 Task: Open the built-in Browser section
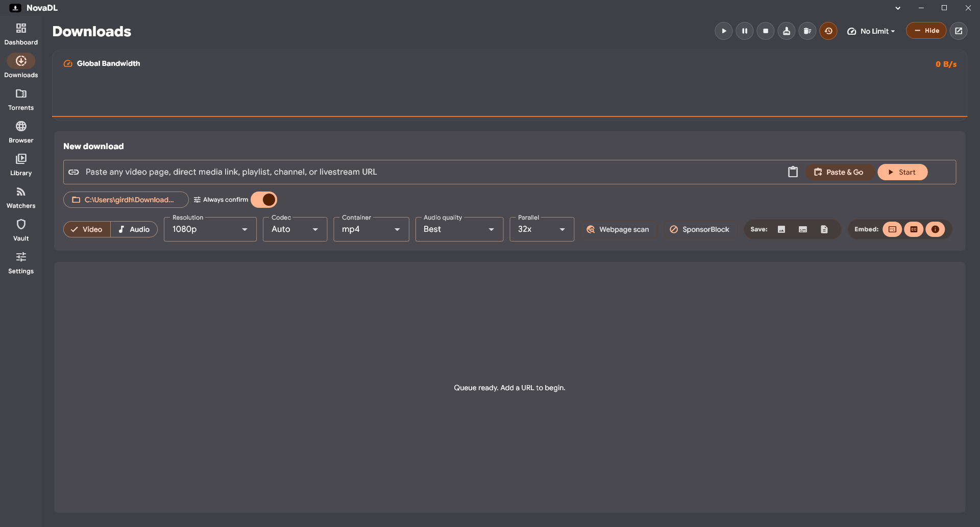(x=21, y=132)
